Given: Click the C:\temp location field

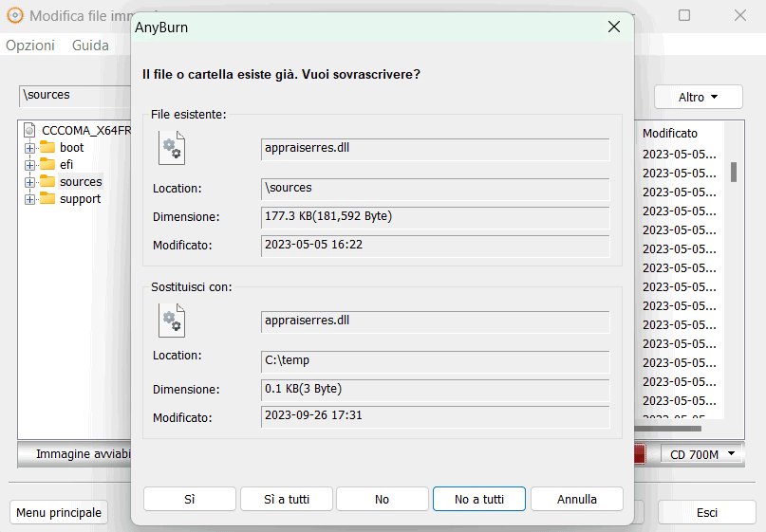Looking at the screenshot, I should coord(436,361).
